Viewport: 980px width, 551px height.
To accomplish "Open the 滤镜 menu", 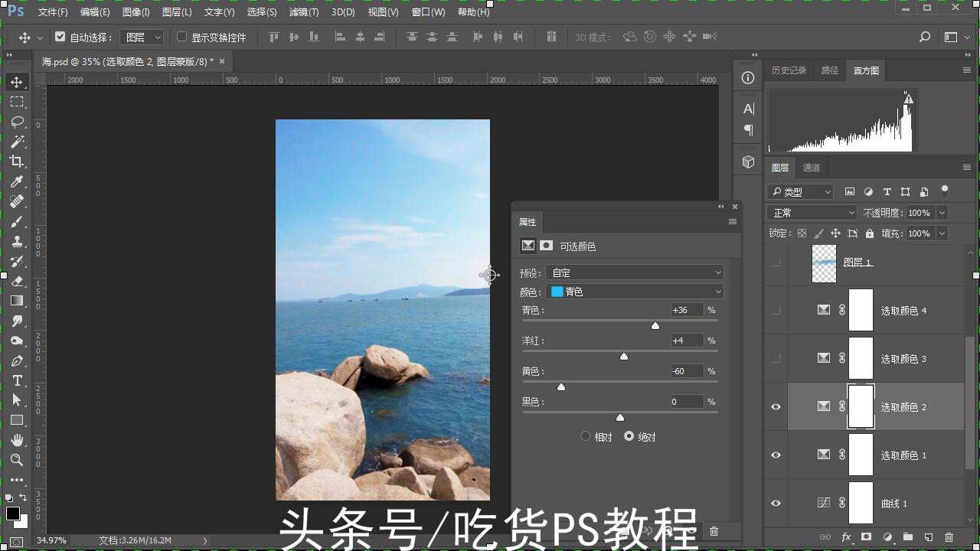I will [303, 11].
